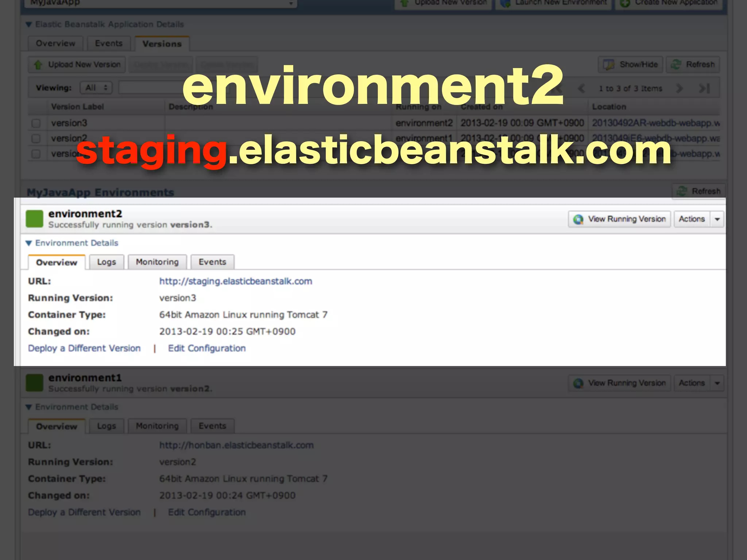Viewport: 747px width, 560px height.
Task: Click View Running Version for environment2
Action: click(x=619, y=219)
